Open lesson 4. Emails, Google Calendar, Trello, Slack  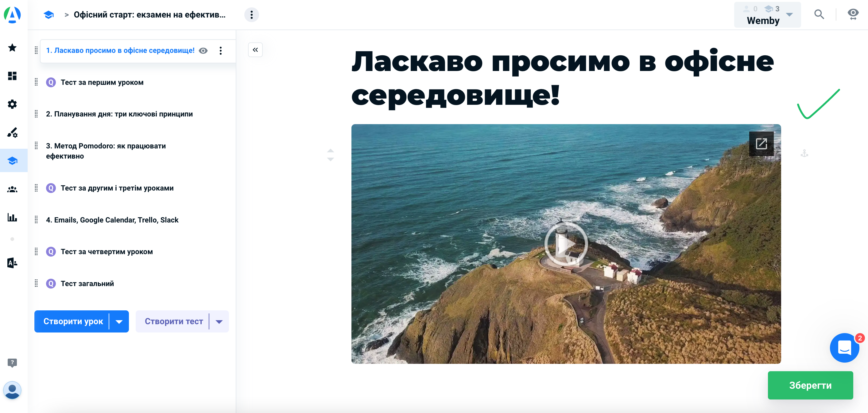[112, 220]
